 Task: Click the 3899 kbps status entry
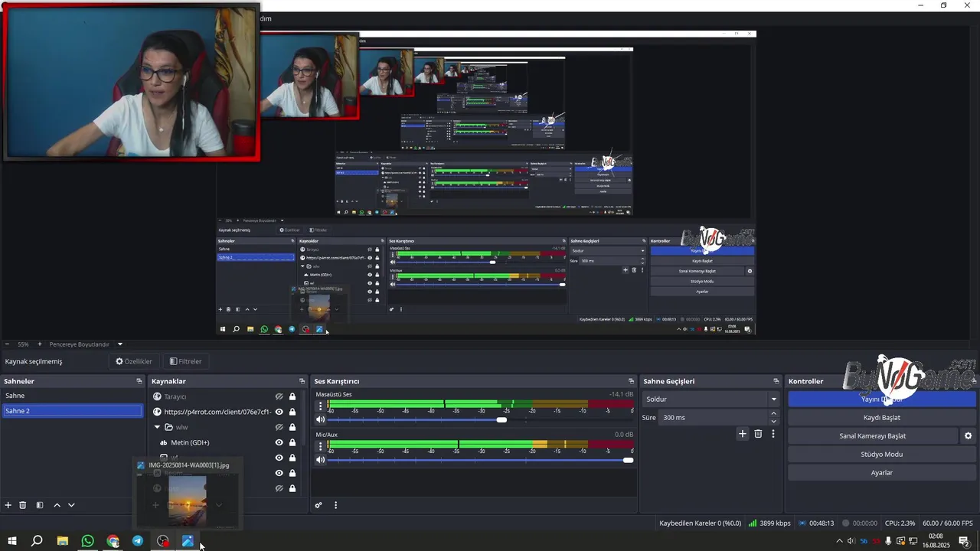click(769, 523)
